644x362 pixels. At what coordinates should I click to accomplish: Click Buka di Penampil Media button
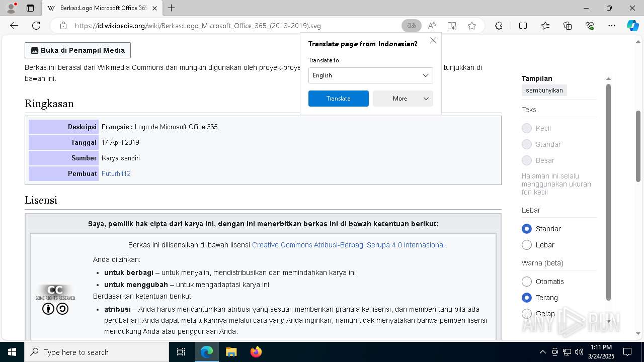point(77,50)
